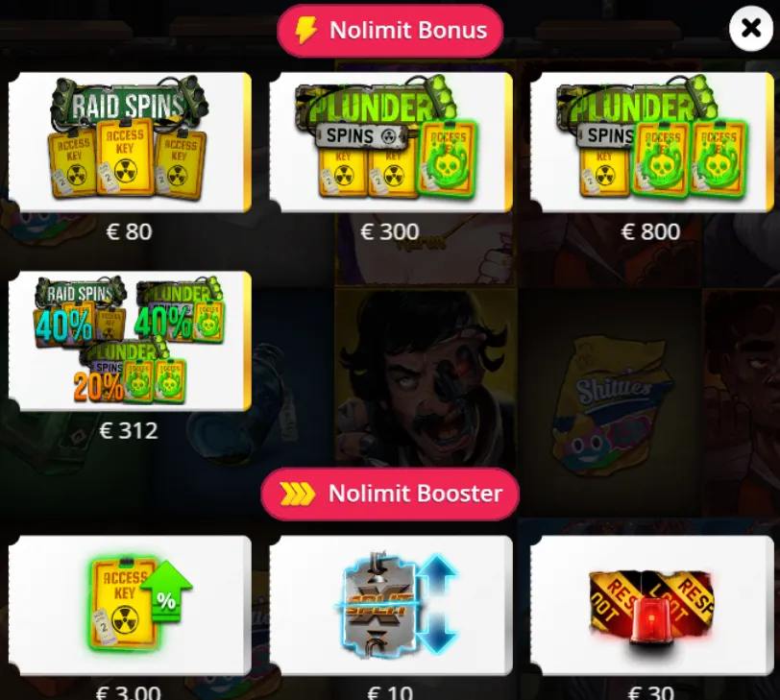
Task: Select the Raid Spins bonus card
Action: 130,142
